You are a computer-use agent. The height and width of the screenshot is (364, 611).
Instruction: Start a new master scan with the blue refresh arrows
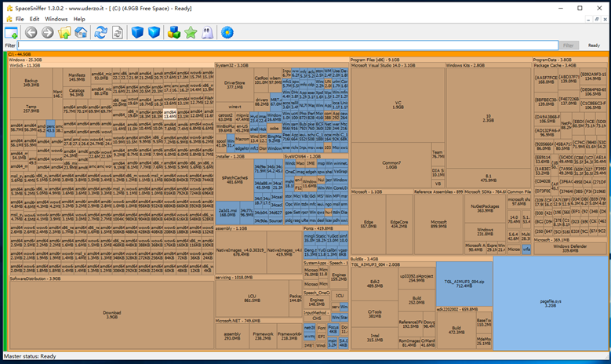point(100,32)
